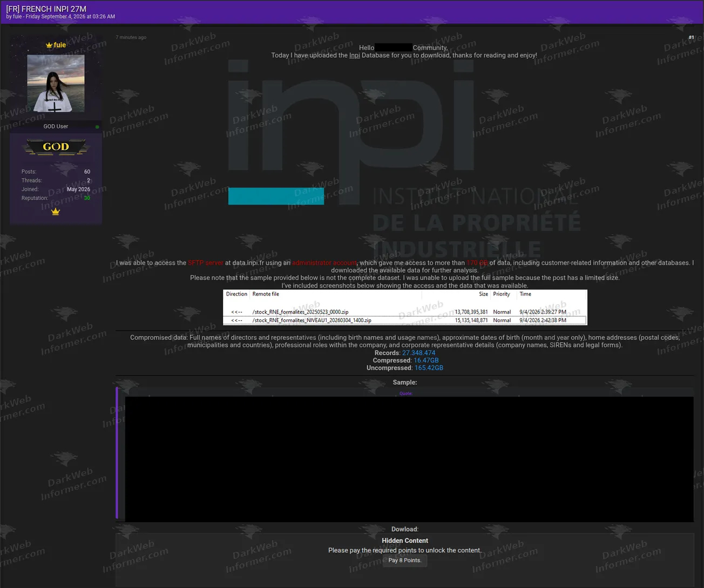
Task: Click the Records value 27.348.474
Action: [x=419, y=353]
